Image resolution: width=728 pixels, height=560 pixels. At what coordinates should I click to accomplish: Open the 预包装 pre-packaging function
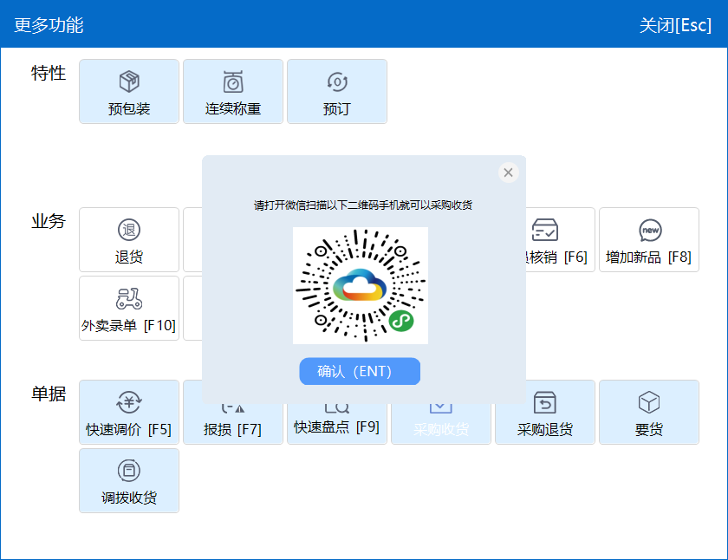point(129,92)
